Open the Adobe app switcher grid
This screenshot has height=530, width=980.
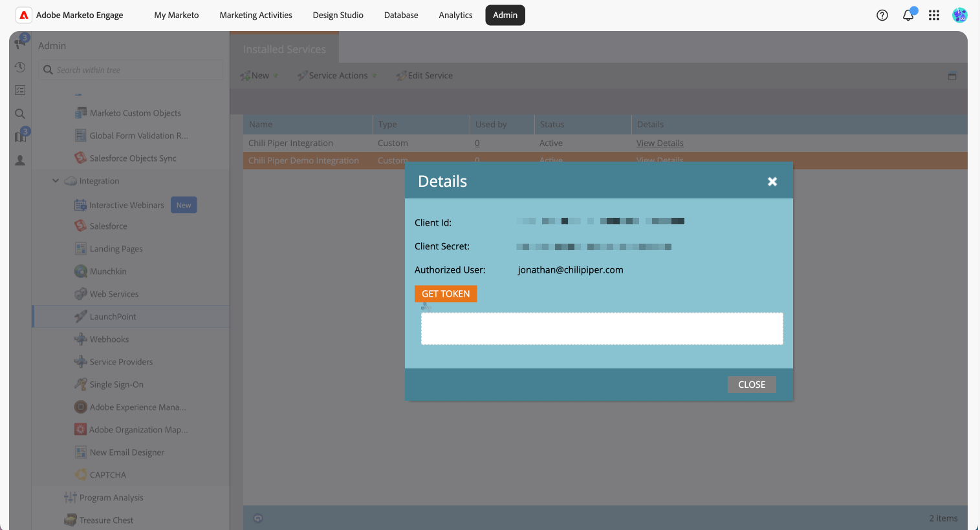pyautogui.click(x=934, y=15)
